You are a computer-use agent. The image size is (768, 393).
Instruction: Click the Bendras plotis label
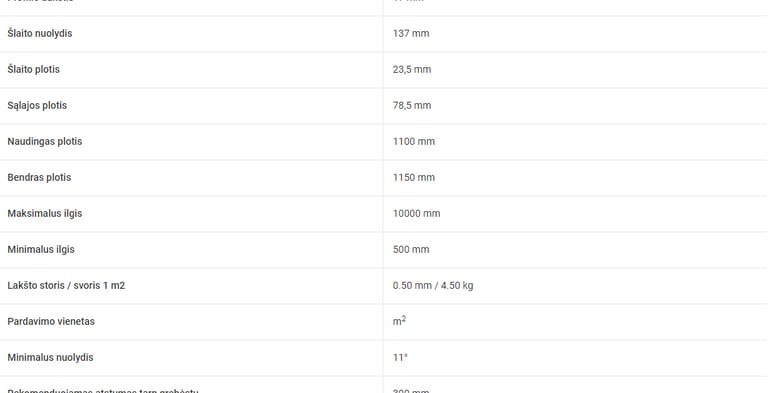tap(39, 177)
